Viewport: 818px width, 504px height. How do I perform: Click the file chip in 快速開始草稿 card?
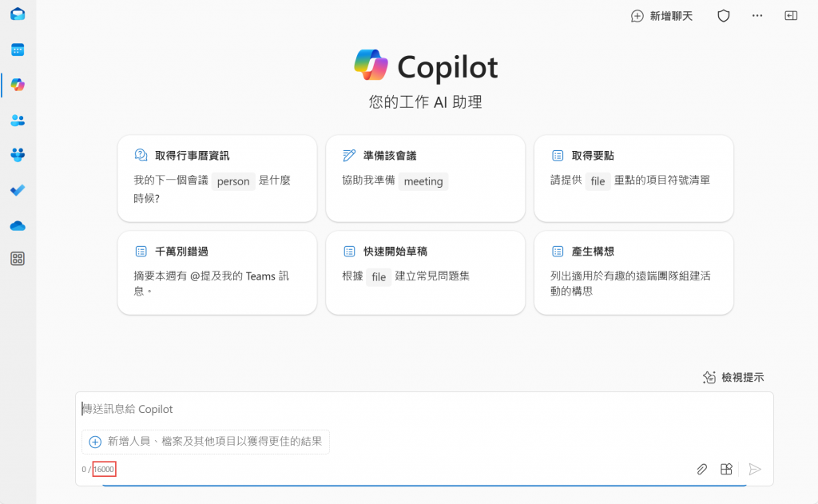click(x=379, y=276)
